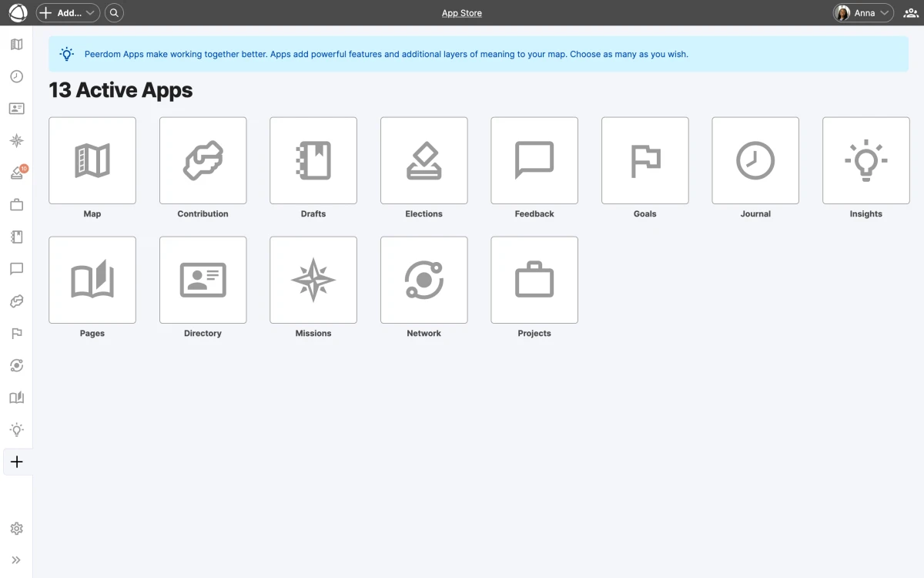The image size is (924, 578).
Task: Select the Missions compass icon in the sidebar
Action: coord(16,140)
